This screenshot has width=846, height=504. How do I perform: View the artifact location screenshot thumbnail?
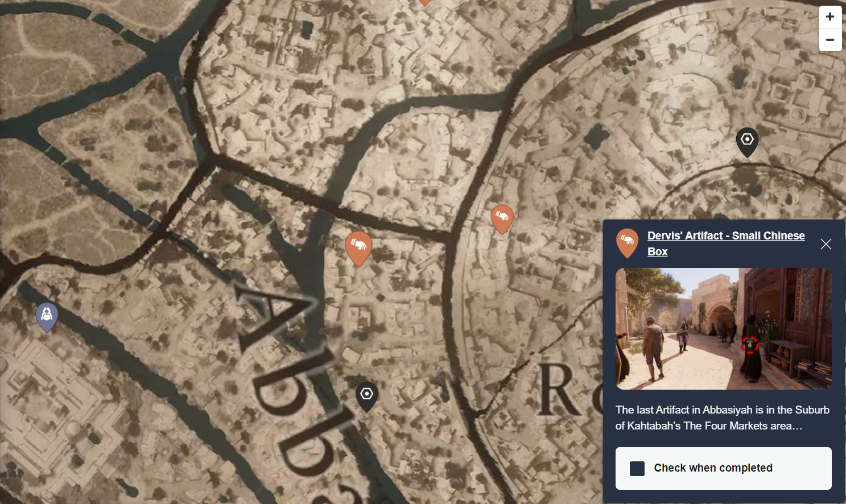pos(724,329)
